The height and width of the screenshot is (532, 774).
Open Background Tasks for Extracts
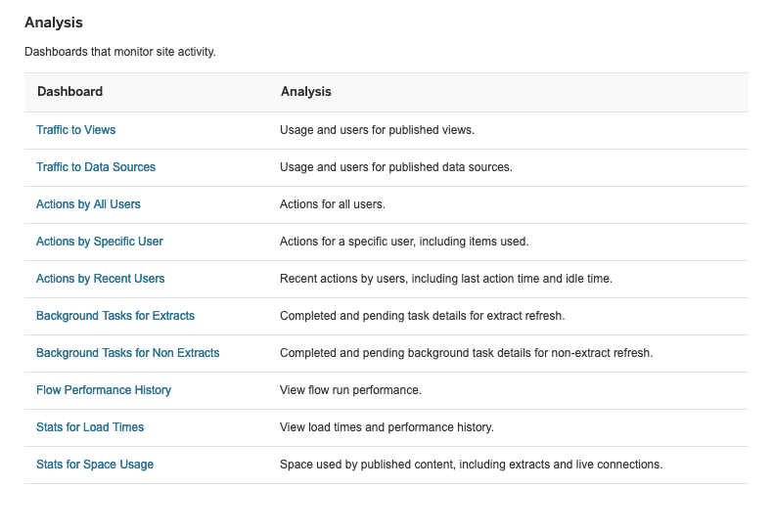coord(115,316)
